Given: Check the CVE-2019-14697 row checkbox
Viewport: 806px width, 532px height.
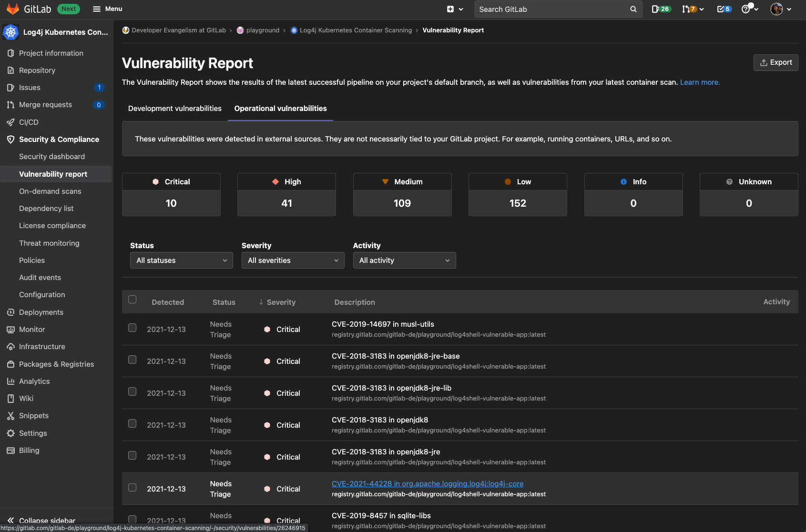Looking at the screenshot, I should (x=132, y=328).
